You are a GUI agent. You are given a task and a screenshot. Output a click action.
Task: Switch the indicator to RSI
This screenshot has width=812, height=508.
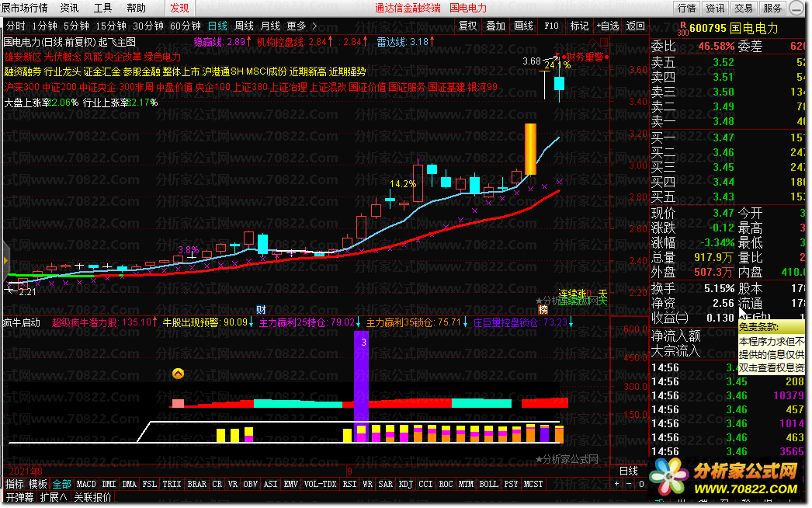(x=349, y=484)
